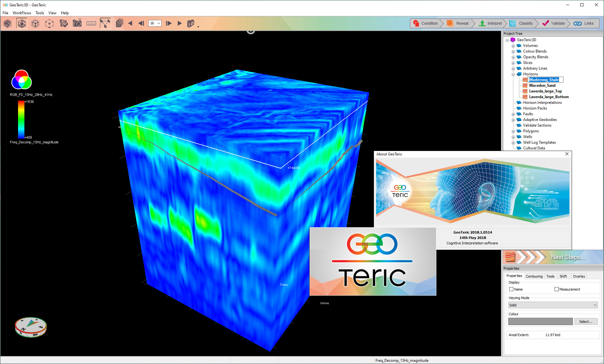Click the Freq_Decomp colour bar legend

21,120
